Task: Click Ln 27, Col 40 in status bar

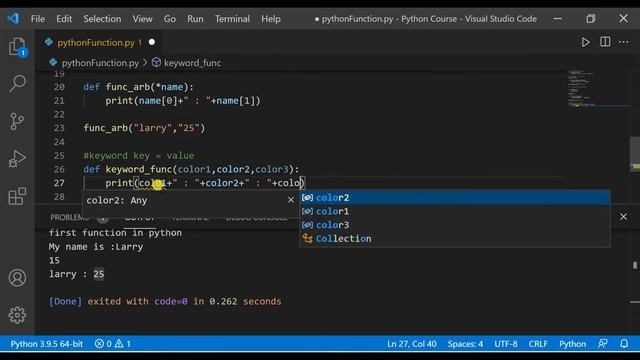Action: 411,344
